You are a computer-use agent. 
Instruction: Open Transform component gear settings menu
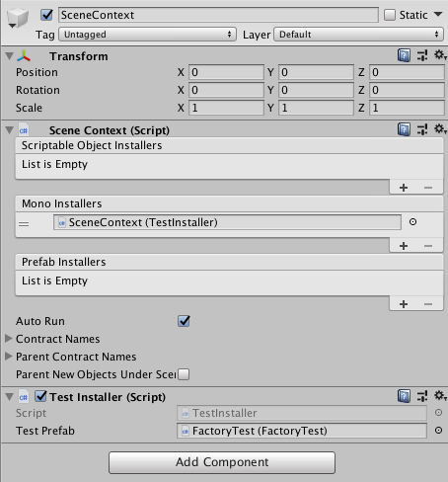[x=440, y=55]
